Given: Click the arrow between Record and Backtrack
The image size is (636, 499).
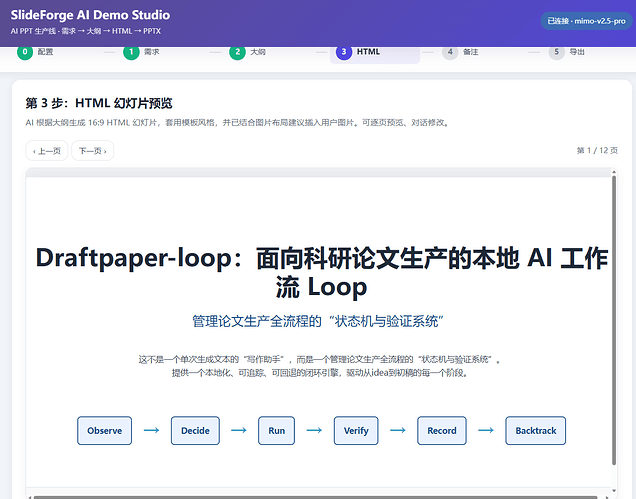Looking at the screenshot, I should (x=486, y=430).
